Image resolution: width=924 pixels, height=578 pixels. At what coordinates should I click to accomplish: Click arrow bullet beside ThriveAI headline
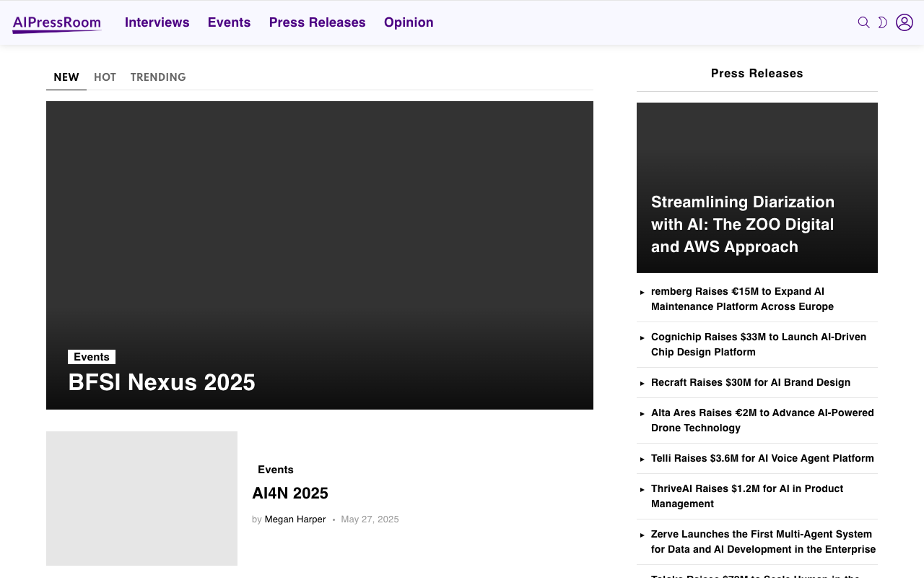(x=642, y=489)
